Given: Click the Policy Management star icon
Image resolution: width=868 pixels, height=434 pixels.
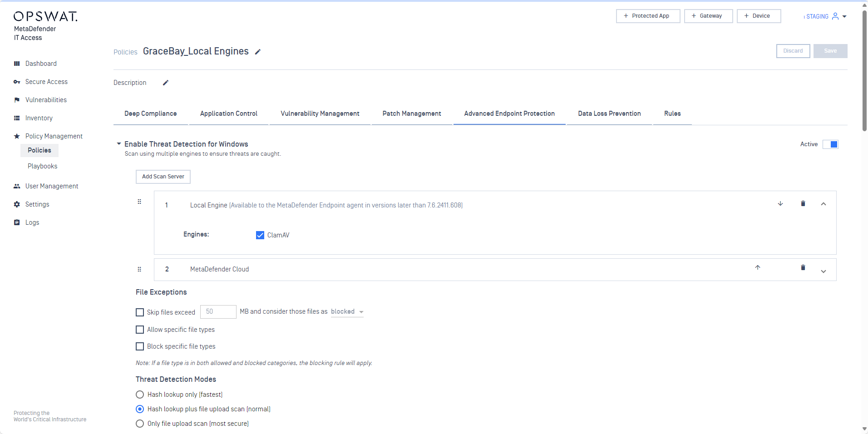Looking at the screenshot, I should [17, 136].
